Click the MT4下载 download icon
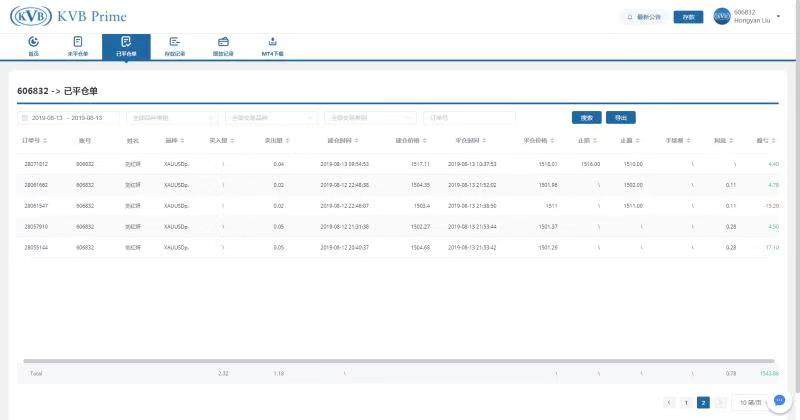Screen dimensions: 800x420 click(x=272, y=46)
